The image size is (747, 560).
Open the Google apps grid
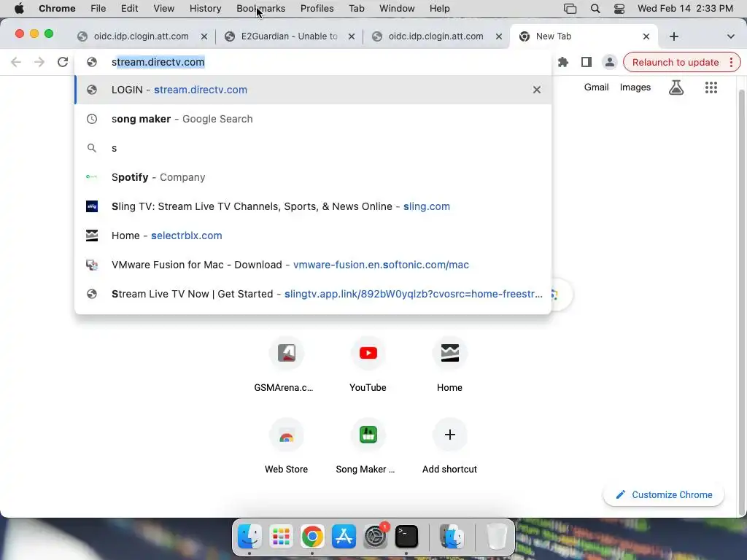pyautogui.click(x=711, y=87)
